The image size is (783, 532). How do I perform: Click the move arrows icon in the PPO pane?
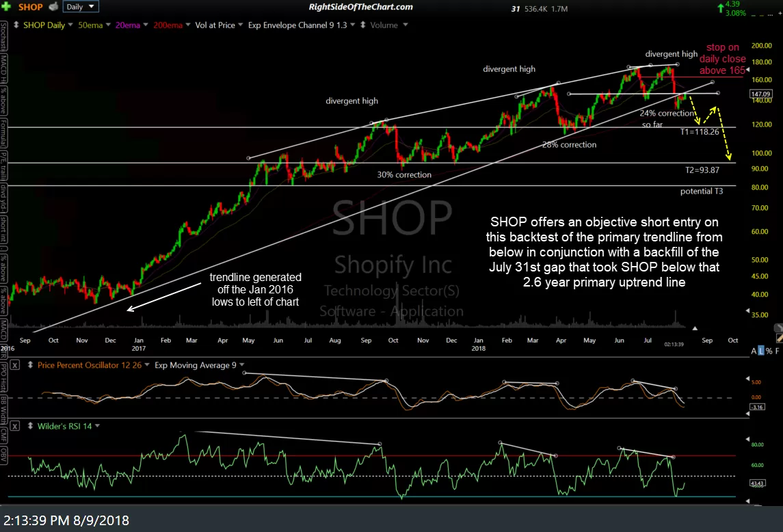(x=30, y=365)
